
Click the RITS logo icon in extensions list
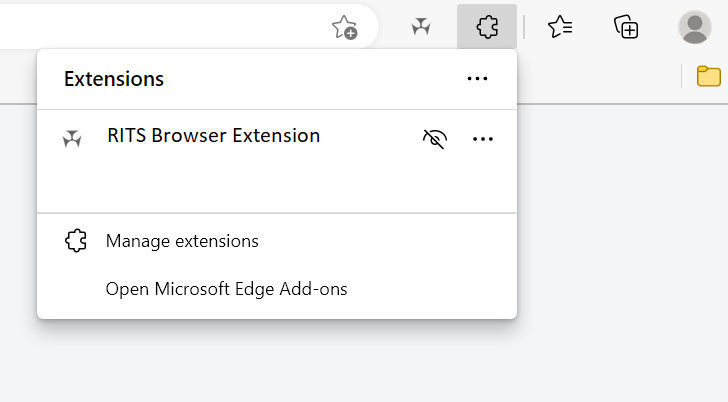click(x=72, y=138)
